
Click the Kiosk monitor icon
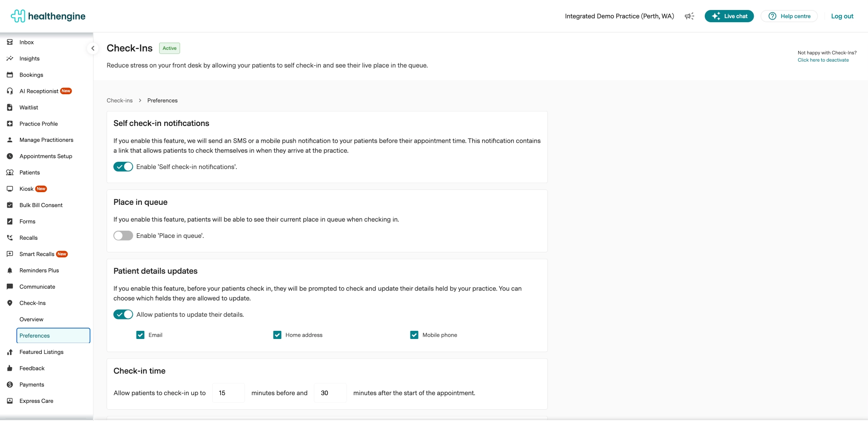point(10,189)
